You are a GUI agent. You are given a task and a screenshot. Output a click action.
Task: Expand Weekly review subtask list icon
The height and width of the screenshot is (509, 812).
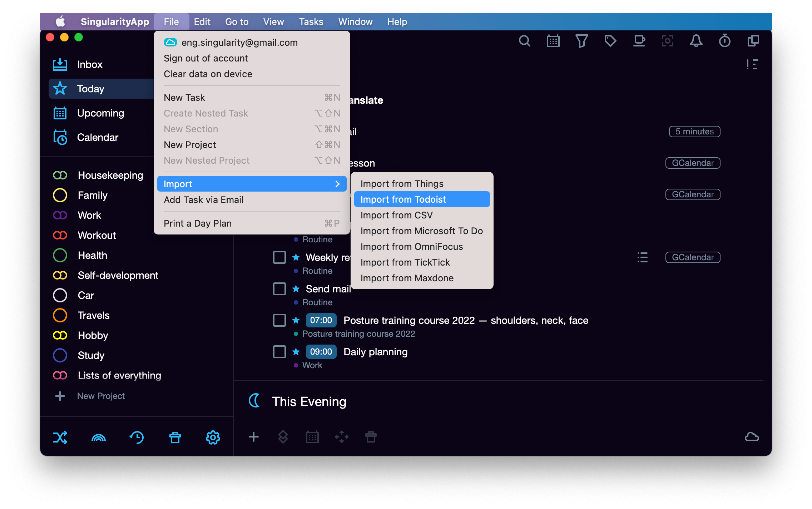[642, 257]
